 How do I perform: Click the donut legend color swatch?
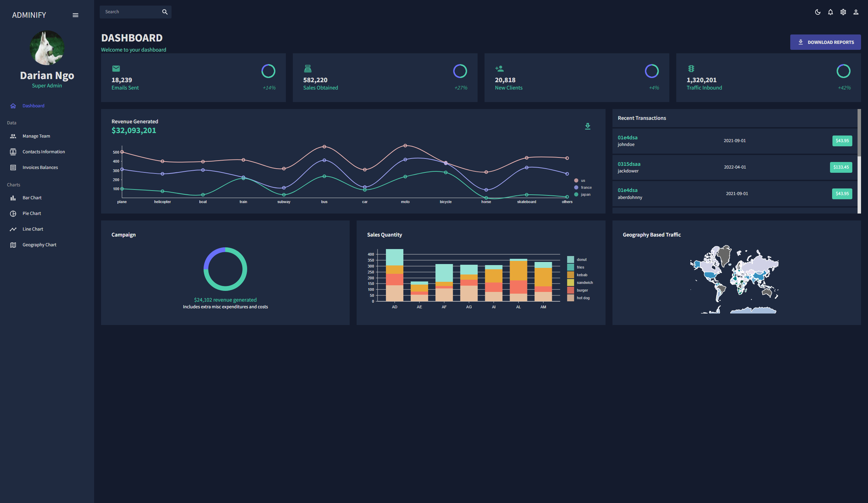coord(570,260)
